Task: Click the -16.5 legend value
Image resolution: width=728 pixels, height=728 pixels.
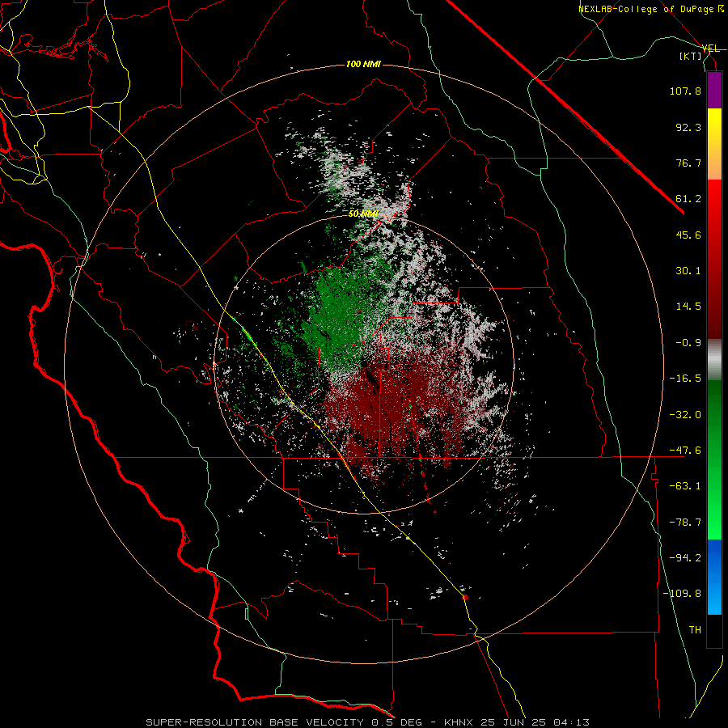Action: pyautogui.click(x=685, y=379)
